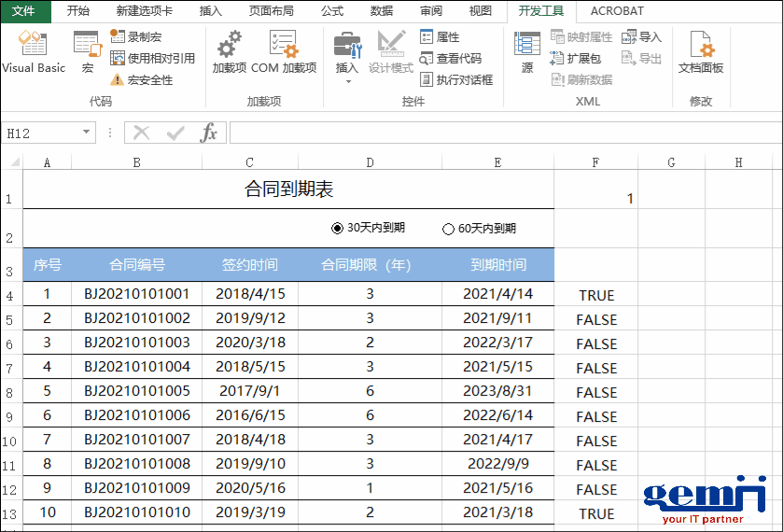The height and width of the screenshot is (532, 783).
Task: Switch to the 新建选项卡 tab
Action: pyautogui.click(x=145, y=11)
